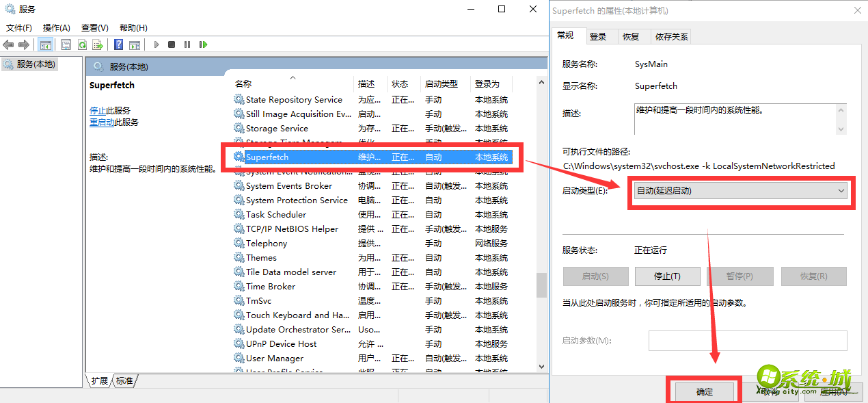Screen dimensions: 868x403
Task: Click the Start Service play icon
Action: pos(156,44)
